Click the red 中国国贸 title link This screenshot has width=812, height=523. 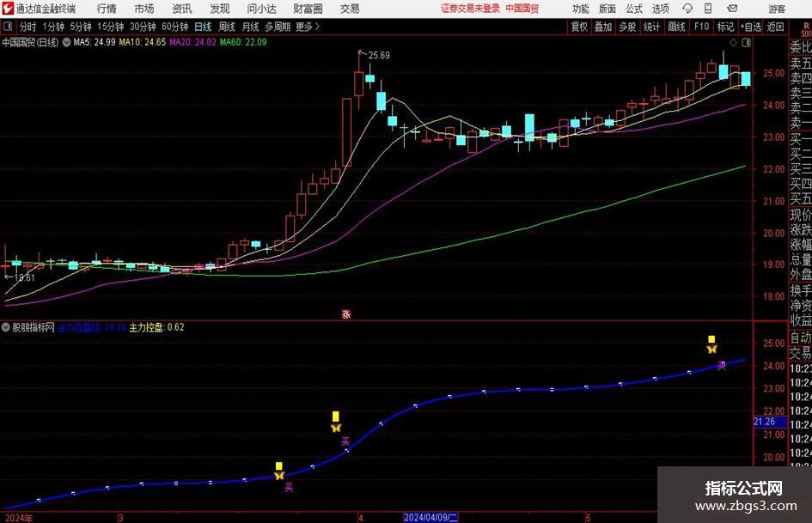click(522, 9)
